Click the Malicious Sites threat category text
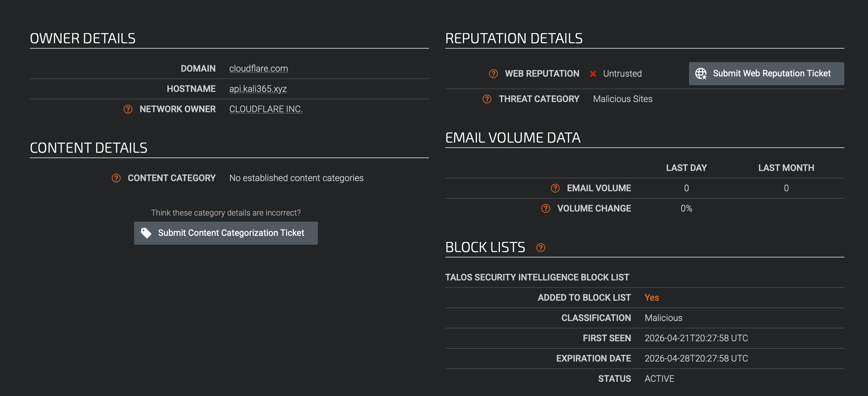868x396 pixels. click(x=622, y=99)
